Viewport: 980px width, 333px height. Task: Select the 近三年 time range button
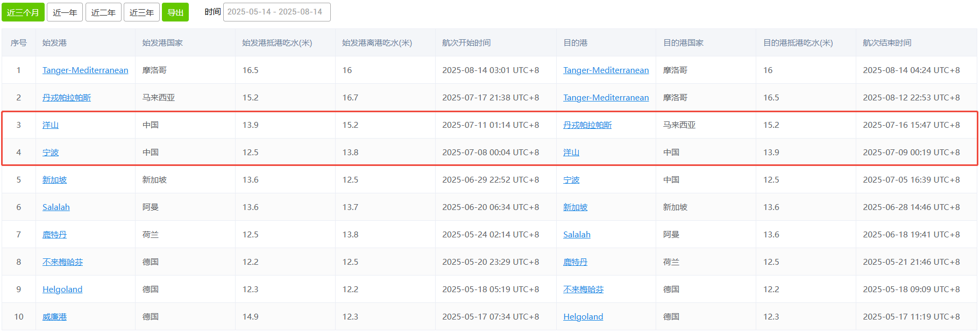click(x=141, y=12)
